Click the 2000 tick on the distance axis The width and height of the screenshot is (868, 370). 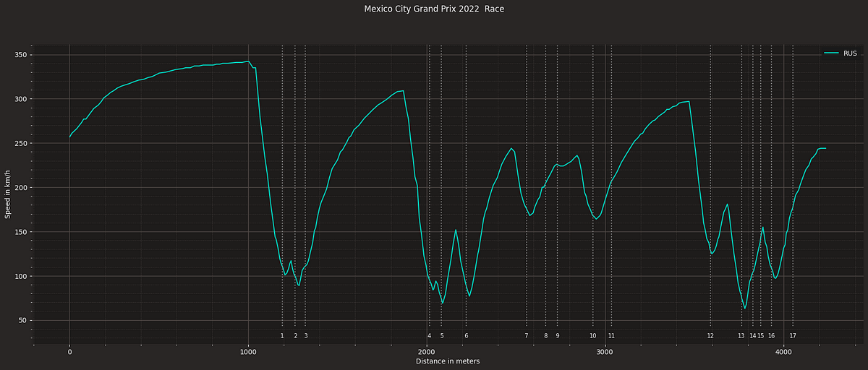click(x=427, y=352)
